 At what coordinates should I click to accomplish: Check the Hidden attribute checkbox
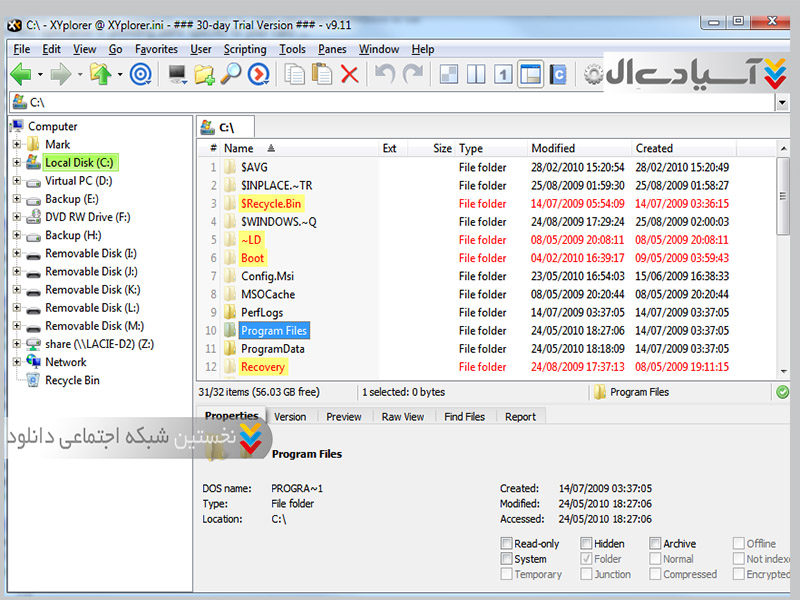[587, 544]
